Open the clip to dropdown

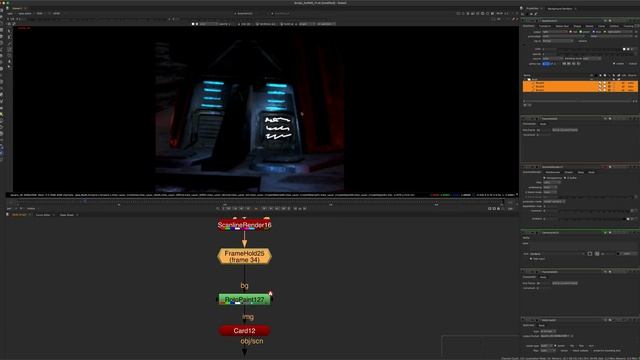pyautogui.click(x=558, y=41)
